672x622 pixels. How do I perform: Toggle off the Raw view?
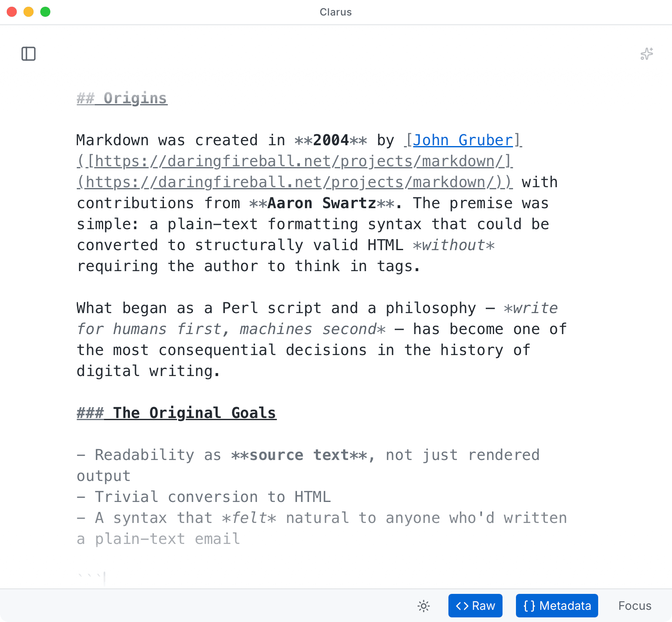click(475, 606)
